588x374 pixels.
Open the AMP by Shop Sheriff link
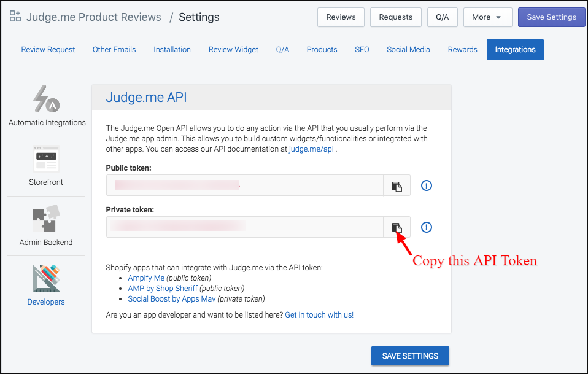[x=163, y=289]
